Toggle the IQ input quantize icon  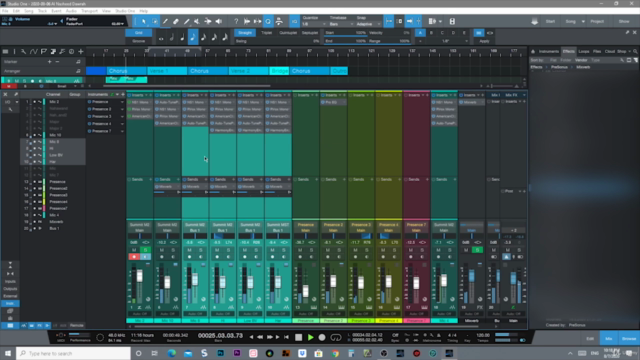pos(294,21)
